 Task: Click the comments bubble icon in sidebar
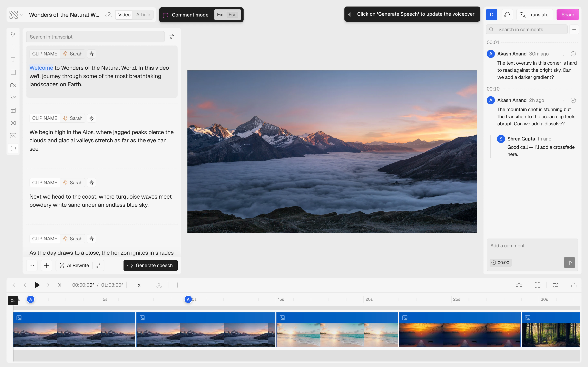click(x=13, y=148)
